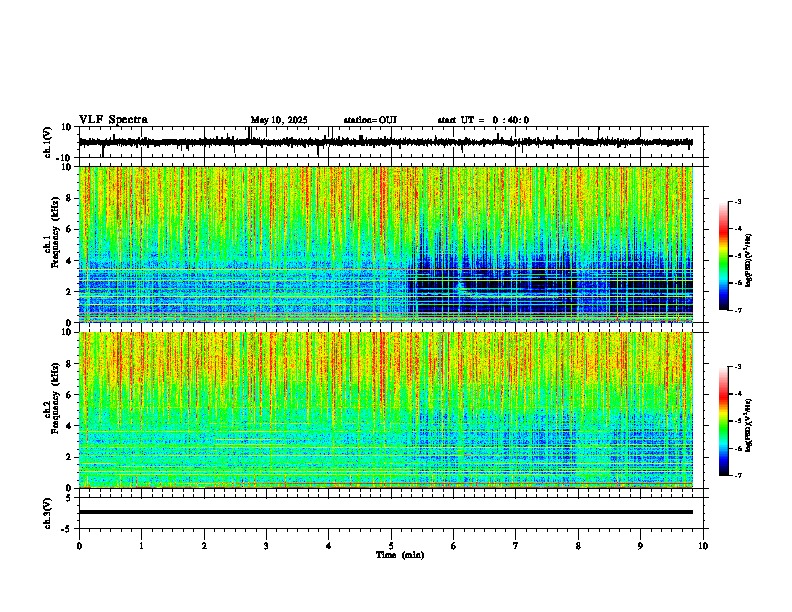This screenshot has width=792, height=612.
Task: Click the "8" tick on ch.1 frequency axis
Action: tap(70, 198)
